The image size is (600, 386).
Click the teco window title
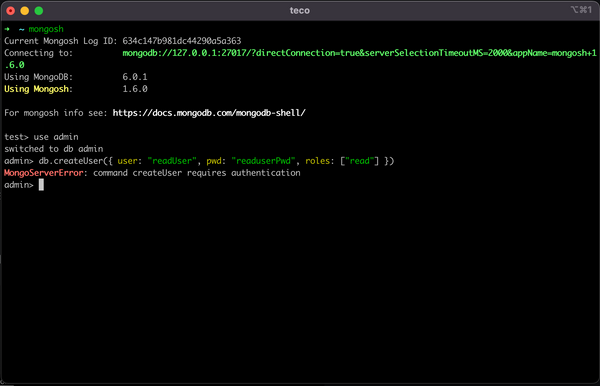(x=300, y=11)
